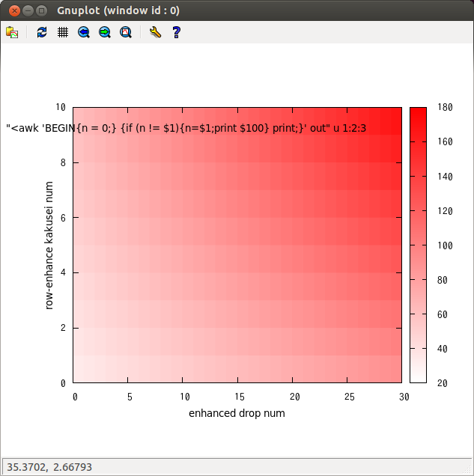Apply the next zoom settings
474x476 pixels.
(x=105, y=32)
